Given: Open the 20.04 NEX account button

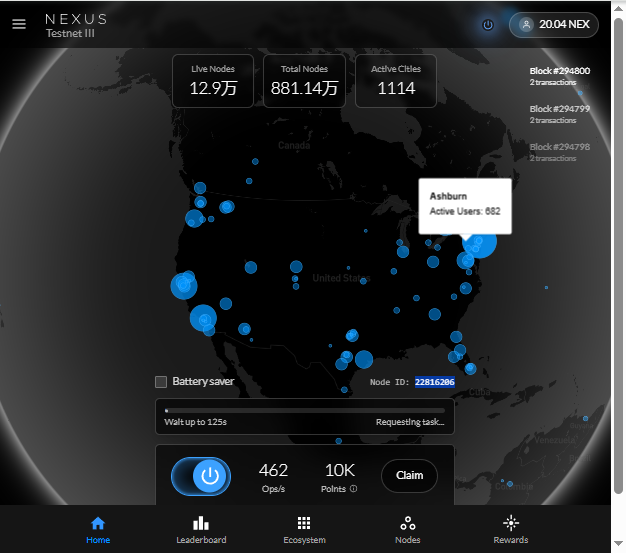Looking at the screenshot, I should click(554, 25).
